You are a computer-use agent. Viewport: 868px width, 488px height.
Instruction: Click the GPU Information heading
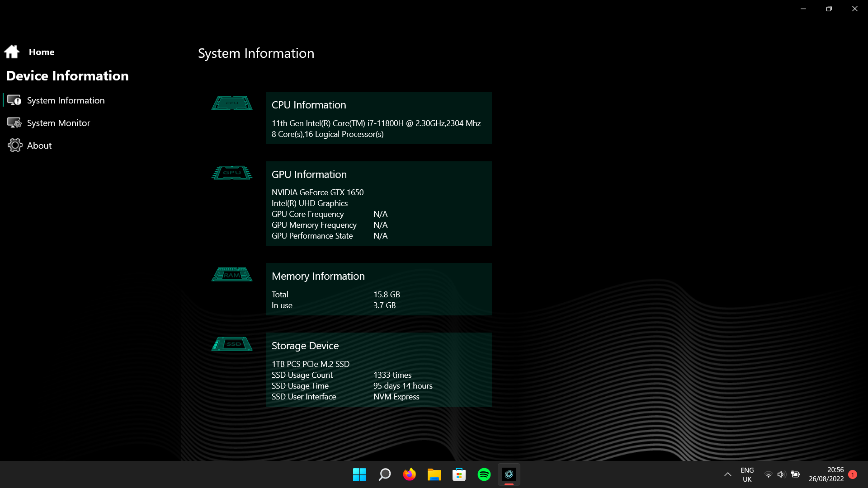point(309,174)
